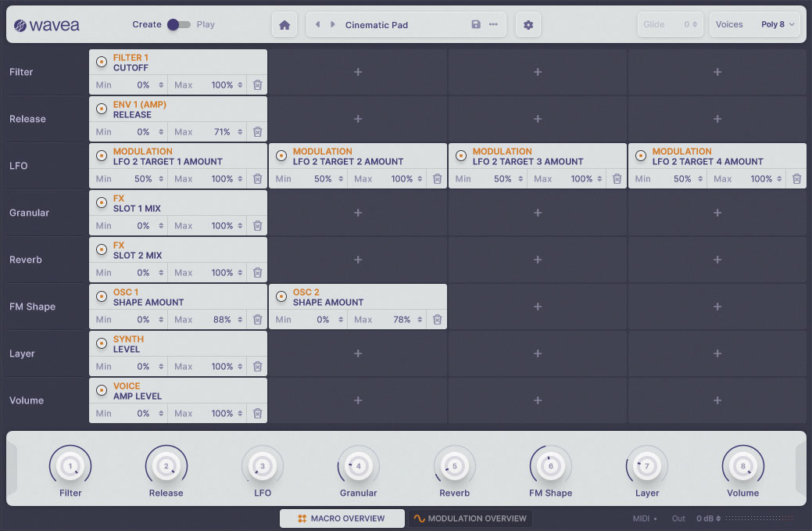Toggle LFO 2 Target 4 Amount indicator
Viewport: 812px width, 531px height.
coord(641,156)
